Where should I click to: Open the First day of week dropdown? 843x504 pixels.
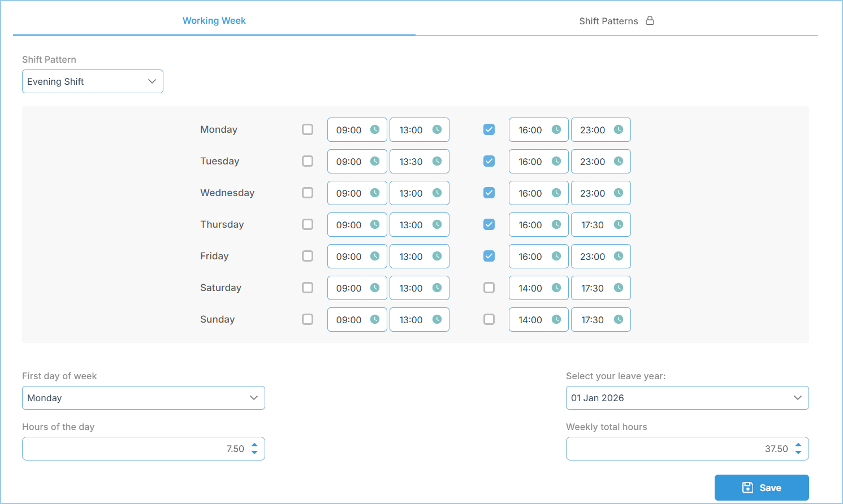(144, 398)
